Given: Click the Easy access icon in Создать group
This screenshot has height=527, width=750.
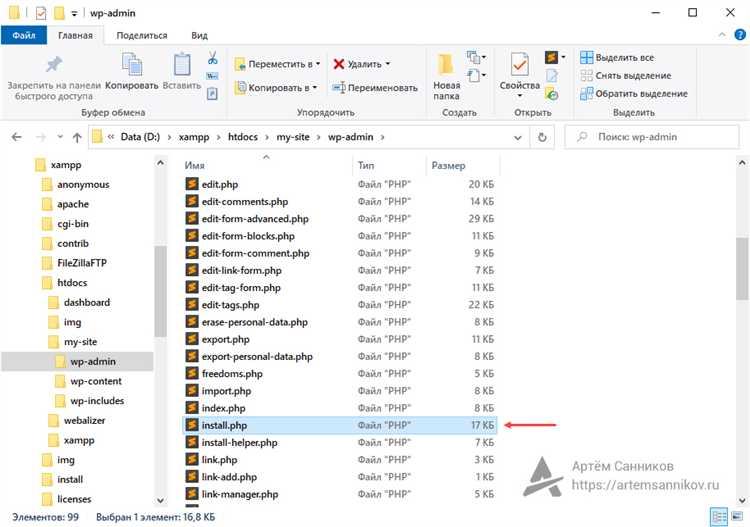Looking at the screenshot, I should [473, 76].
